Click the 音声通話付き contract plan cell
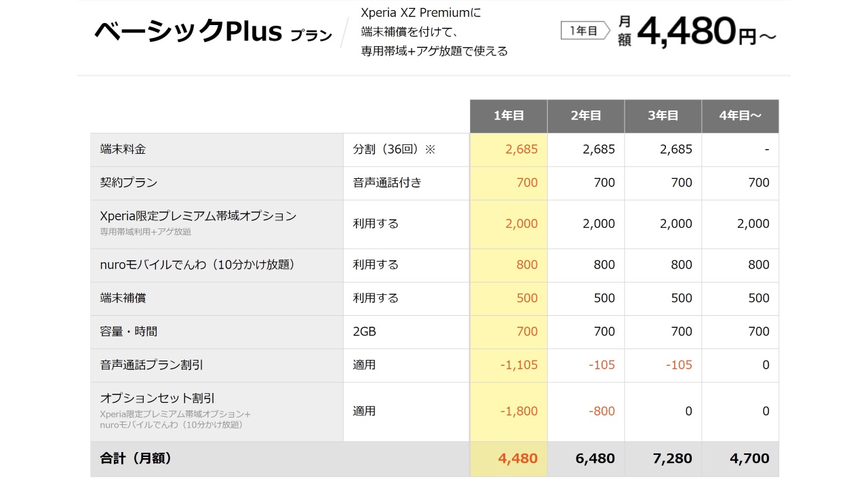The image size is (868, 488). (387, 182)
